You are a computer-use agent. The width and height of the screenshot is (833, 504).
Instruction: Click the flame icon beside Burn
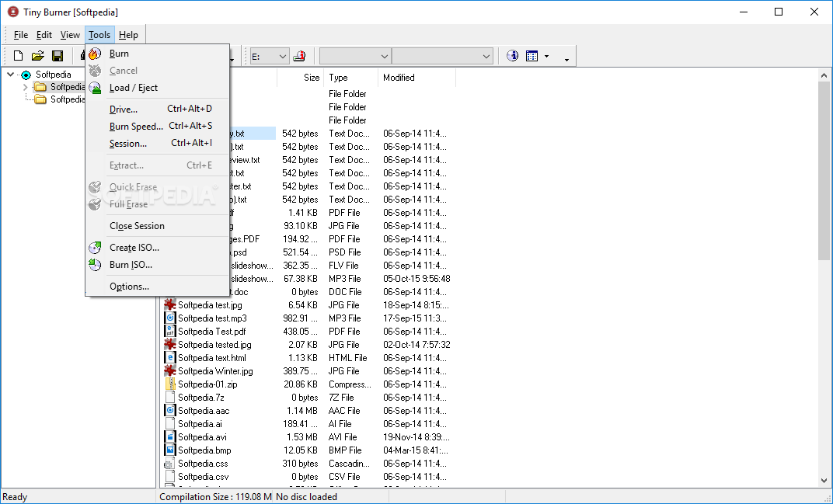pos(95,54)
